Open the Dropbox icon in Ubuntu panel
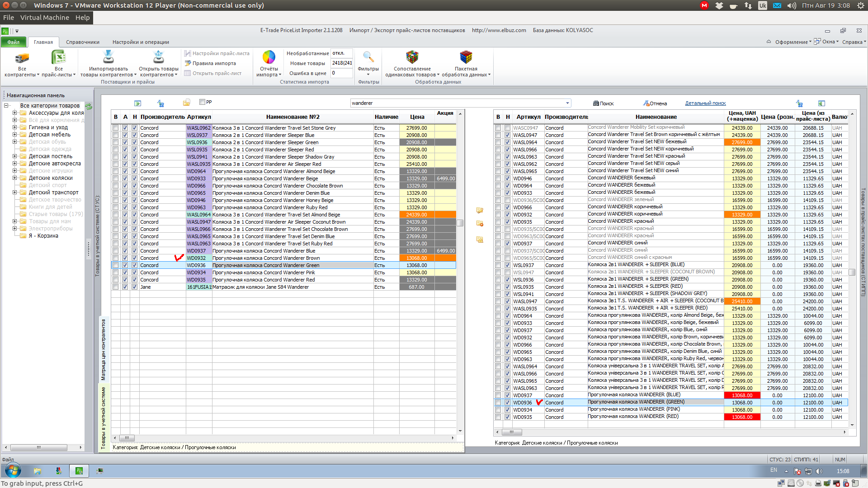 [x=719, y=5]
